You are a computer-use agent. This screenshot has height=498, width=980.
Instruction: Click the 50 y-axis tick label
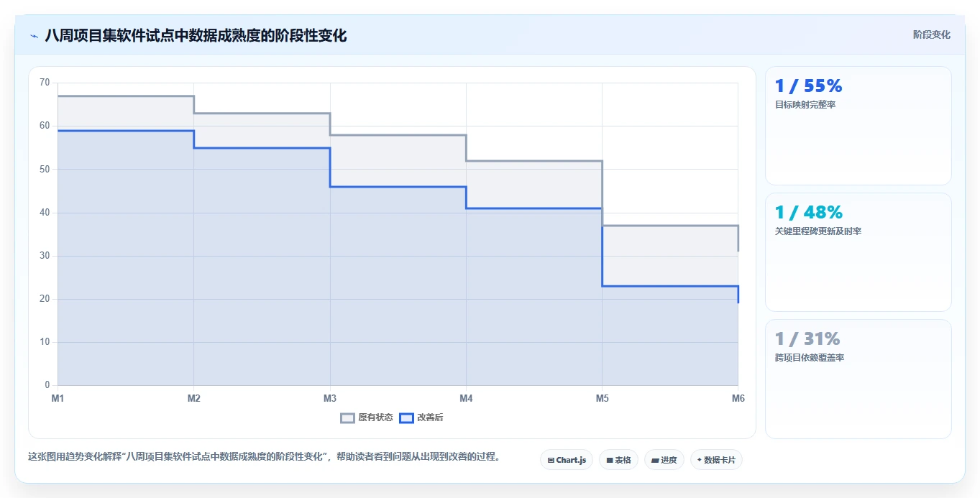point(45,169)
